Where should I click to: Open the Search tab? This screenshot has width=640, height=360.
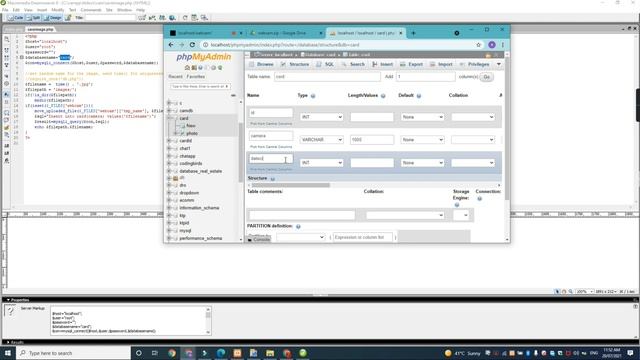(353, 64)
